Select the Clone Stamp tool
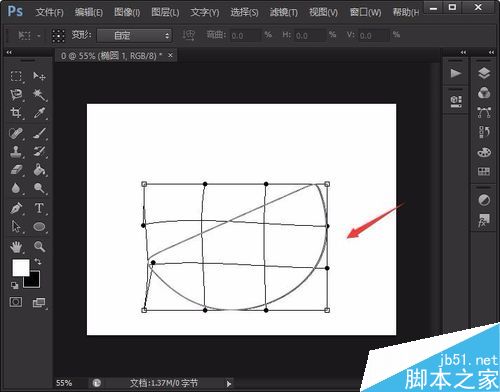The image size is (500, 392). pyautogui.click(x=16, y=152)
